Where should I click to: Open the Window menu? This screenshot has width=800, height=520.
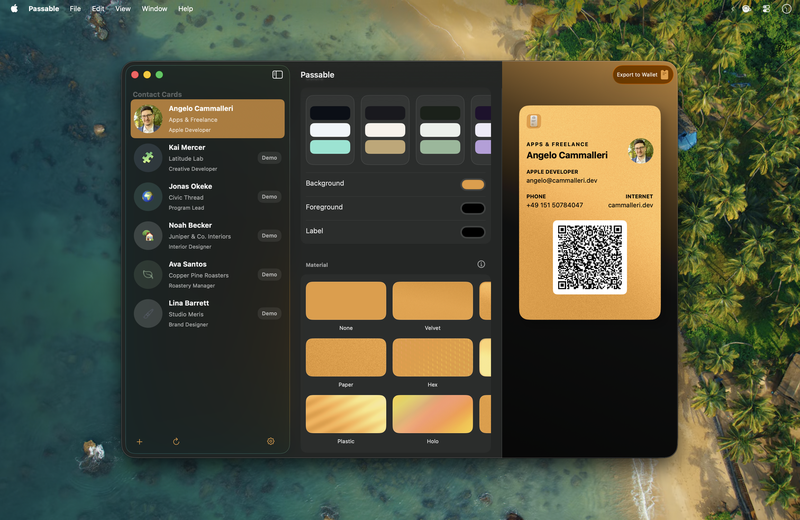(154, 9)
